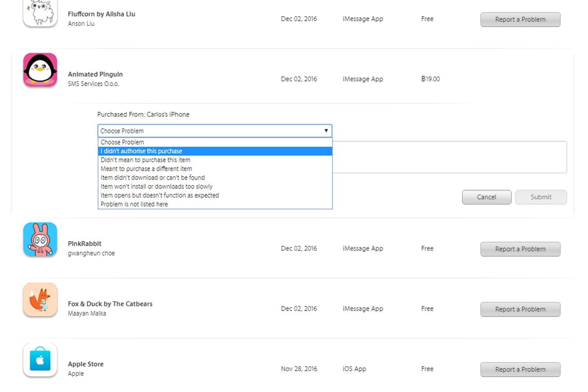
Task: Click the 'Apple Store' title
Action: pos(86,364)
